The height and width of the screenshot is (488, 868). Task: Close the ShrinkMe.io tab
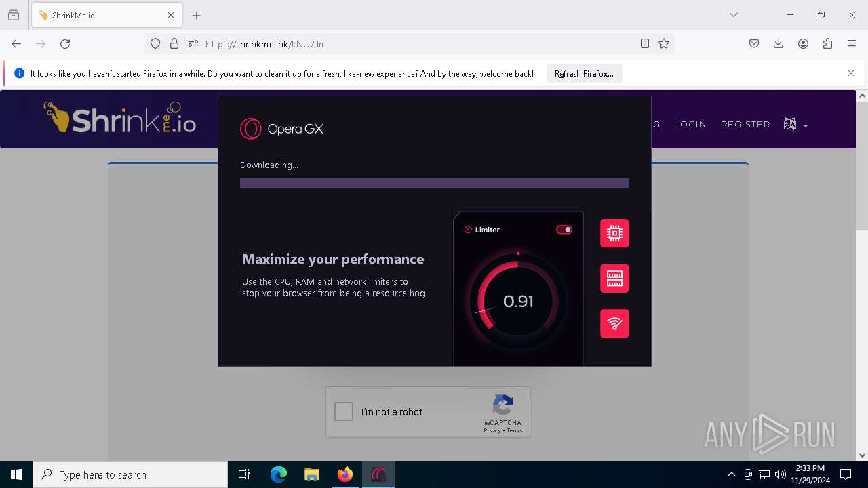pos(171,15)
